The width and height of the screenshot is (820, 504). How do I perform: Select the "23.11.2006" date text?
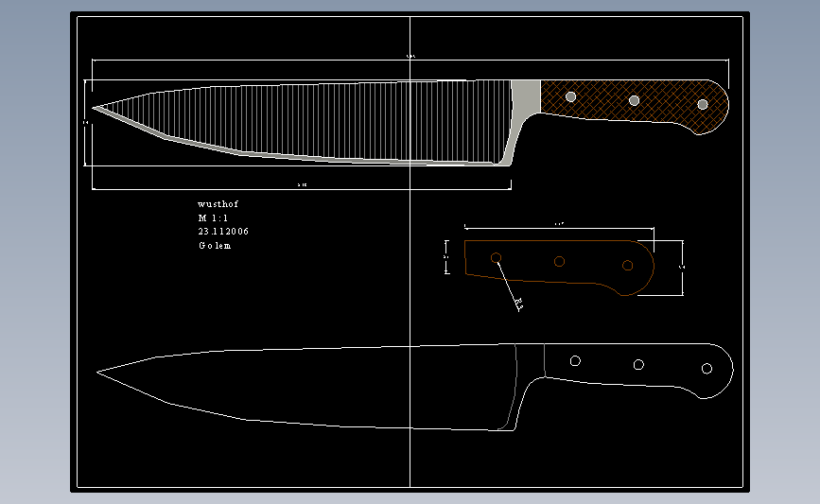click(x=223, y=231)
